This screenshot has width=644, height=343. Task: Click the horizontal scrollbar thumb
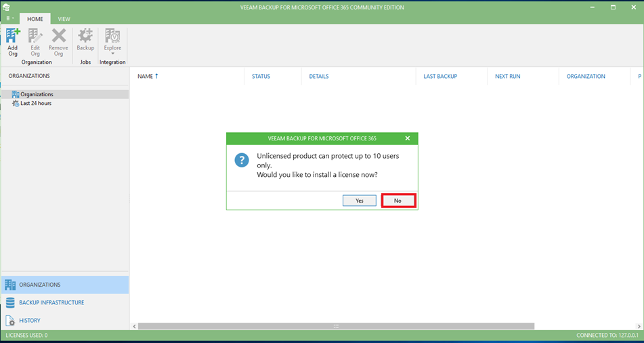tap(337, 326)
